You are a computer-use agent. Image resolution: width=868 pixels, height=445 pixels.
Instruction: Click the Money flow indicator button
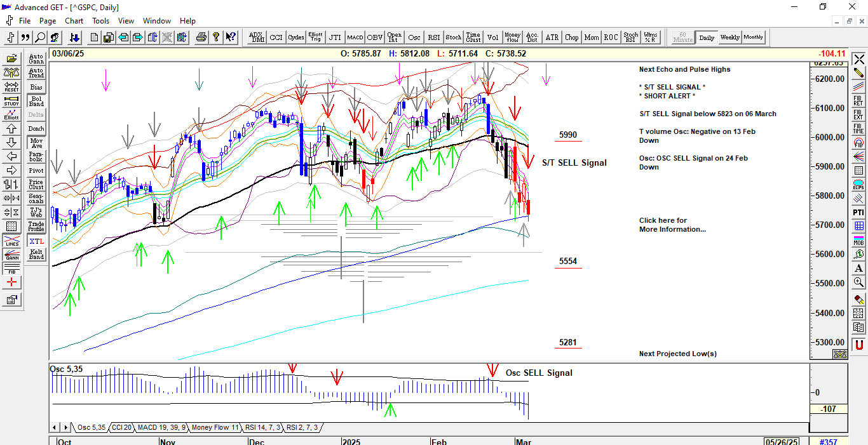pos(512,37)
